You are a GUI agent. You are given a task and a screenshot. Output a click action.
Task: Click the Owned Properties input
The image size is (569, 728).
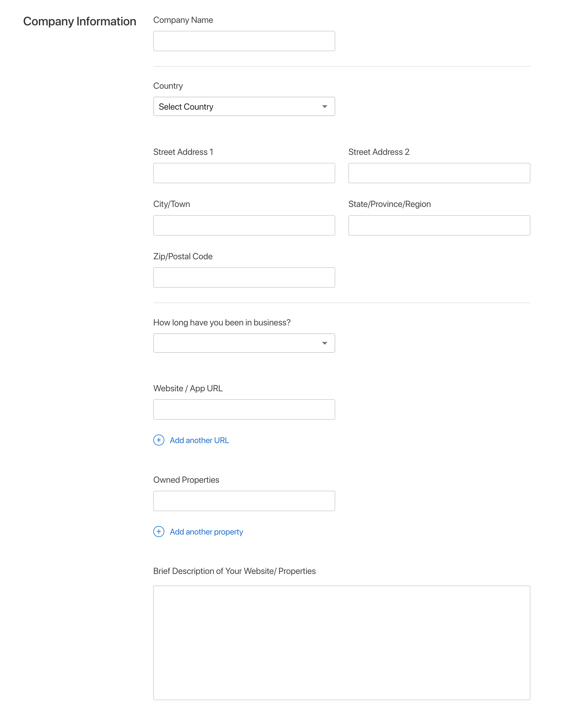tap(244, 501)
